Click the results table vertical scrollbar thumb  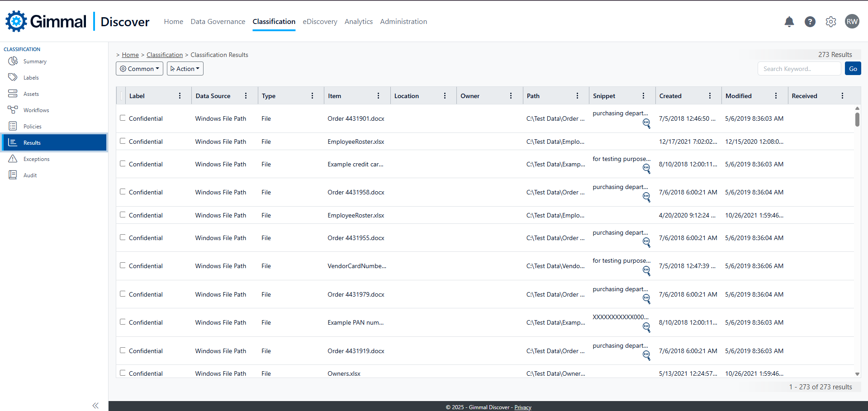(857, 119)
